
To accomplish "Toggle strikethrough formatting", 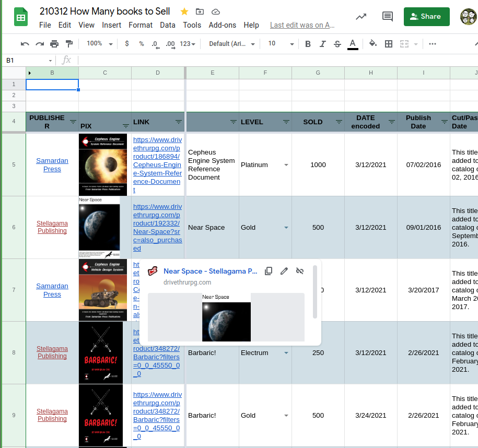I will tap(337, 44).
